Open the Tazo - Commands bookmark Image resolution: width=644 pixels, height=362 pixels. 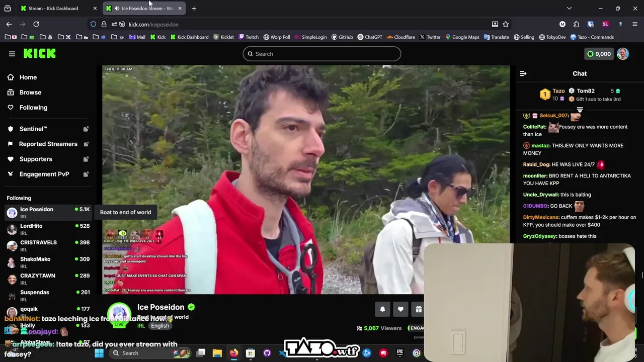pyautogui.click(x=592, y=37)
